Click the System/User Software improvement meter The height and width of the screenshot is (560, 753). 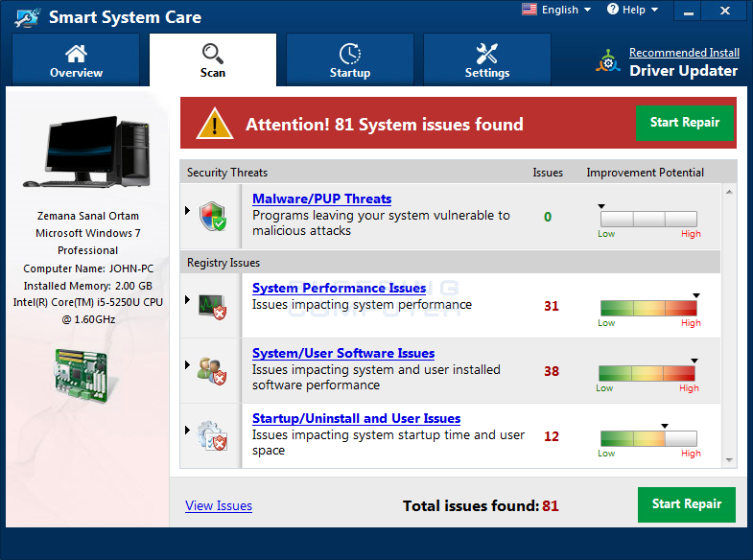coord(647,373)
